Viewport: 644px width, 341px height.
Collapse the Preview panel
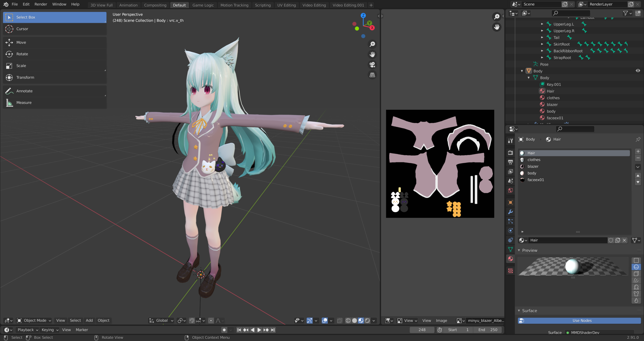coord(519,250)
